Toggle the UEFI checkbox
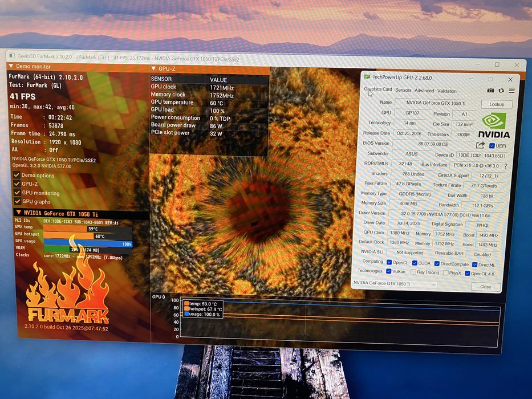This screenshot has width=532, height=399. click(492, 145)
